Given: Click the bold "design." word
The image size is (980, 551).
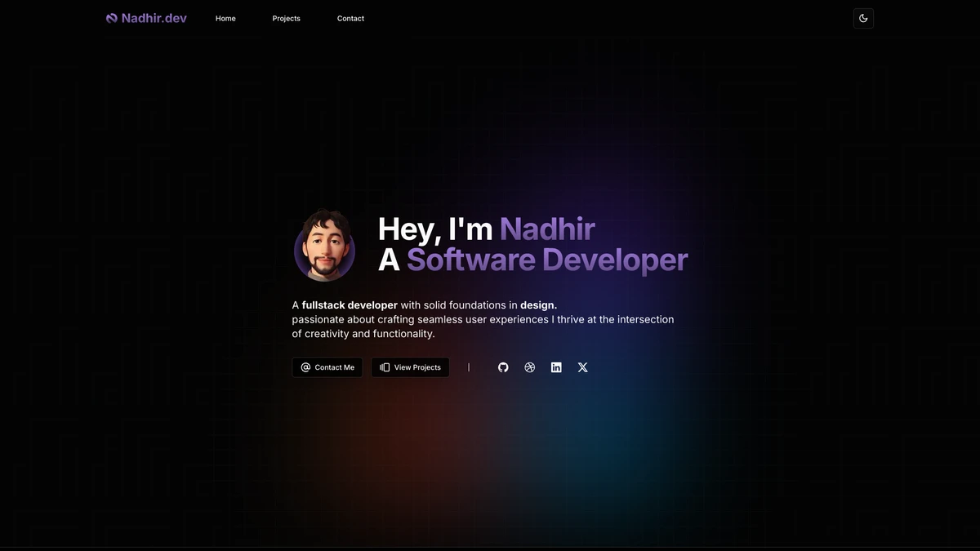Looking at the screenshot, I should coord(538,305).
